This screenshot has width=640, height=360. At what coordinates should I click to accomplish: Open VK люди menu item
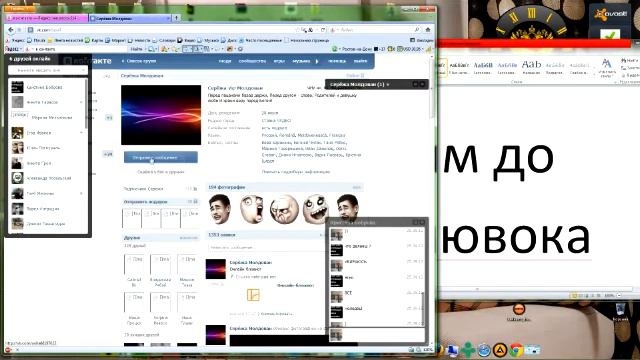[x=224, y=61]
